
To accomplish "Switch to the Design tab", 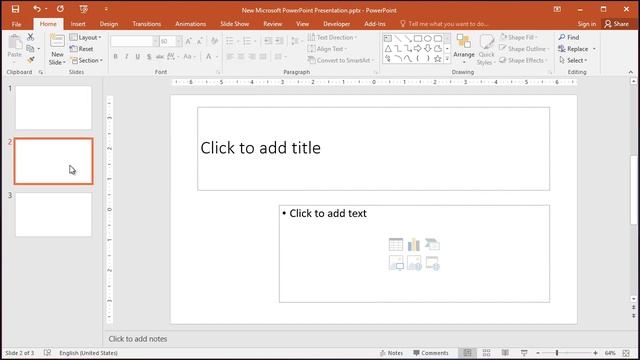I will 109,24.
